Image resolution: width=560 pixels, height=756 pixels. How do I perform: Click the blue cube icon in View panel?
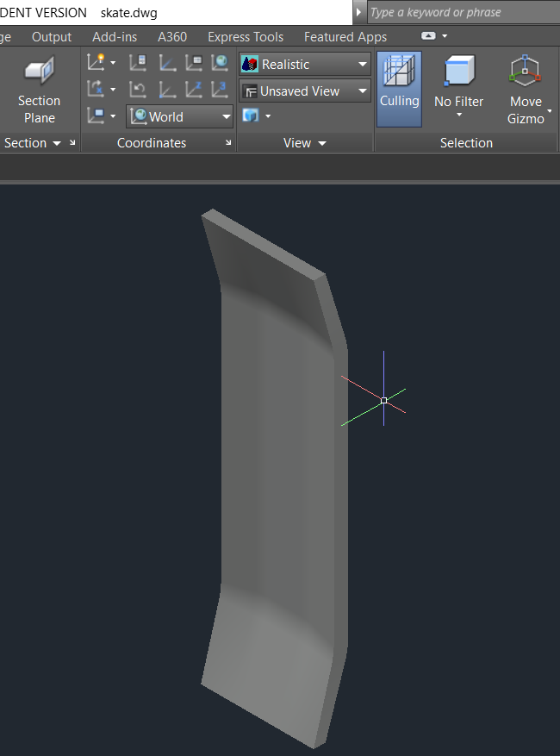250,116
